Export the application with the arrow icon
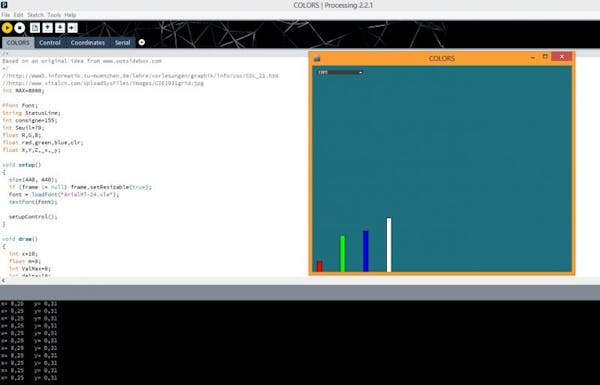600x385 pixels. point(73,28)
